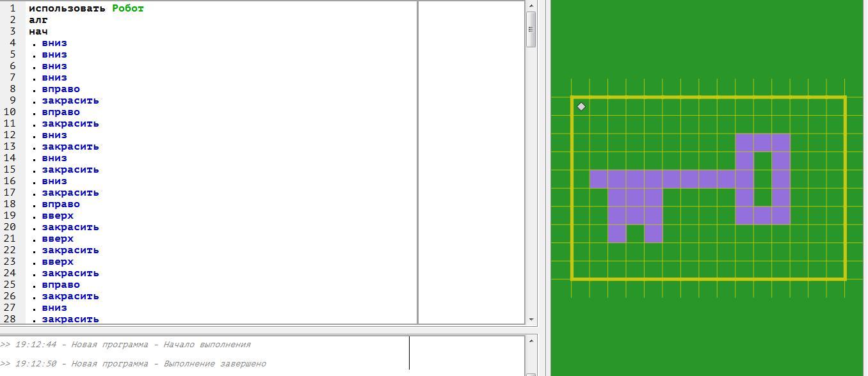Click the command "вниз" on line 4
Image resolution: width=868 pixels, height=376 pixels.
(x=54, y=43)
